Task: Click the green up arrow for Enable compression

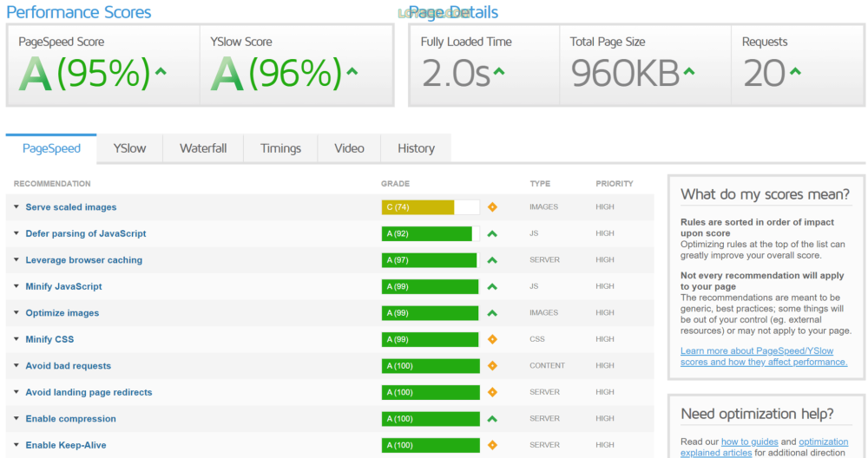Action: pyautogui.click(x=492, y=419)
